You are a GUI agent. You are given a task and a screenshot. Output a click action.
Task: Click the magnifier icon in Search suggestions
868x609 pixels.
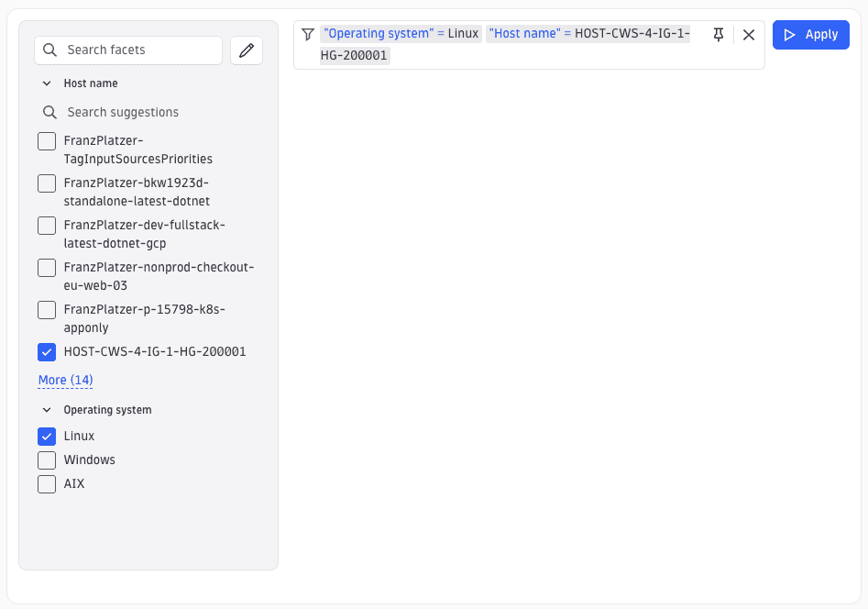tap(49, 113)
